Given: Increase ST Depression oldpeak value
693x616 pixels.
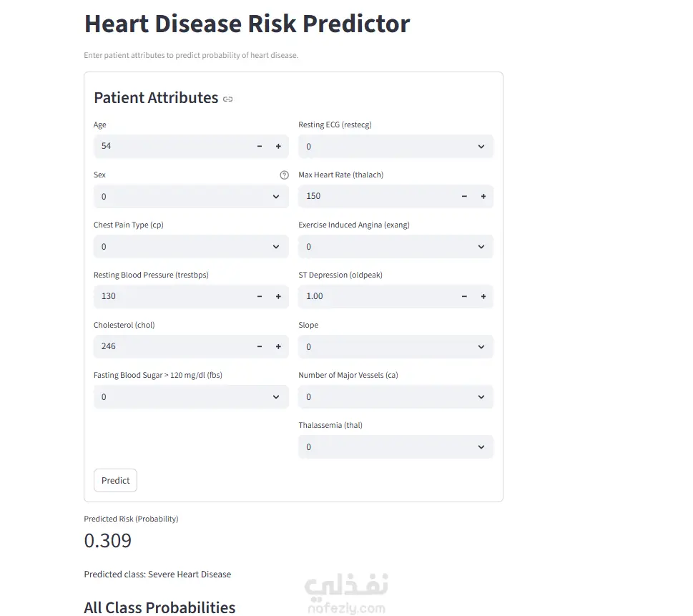Looking at the screenshot, I should click(x=483, y=296).
